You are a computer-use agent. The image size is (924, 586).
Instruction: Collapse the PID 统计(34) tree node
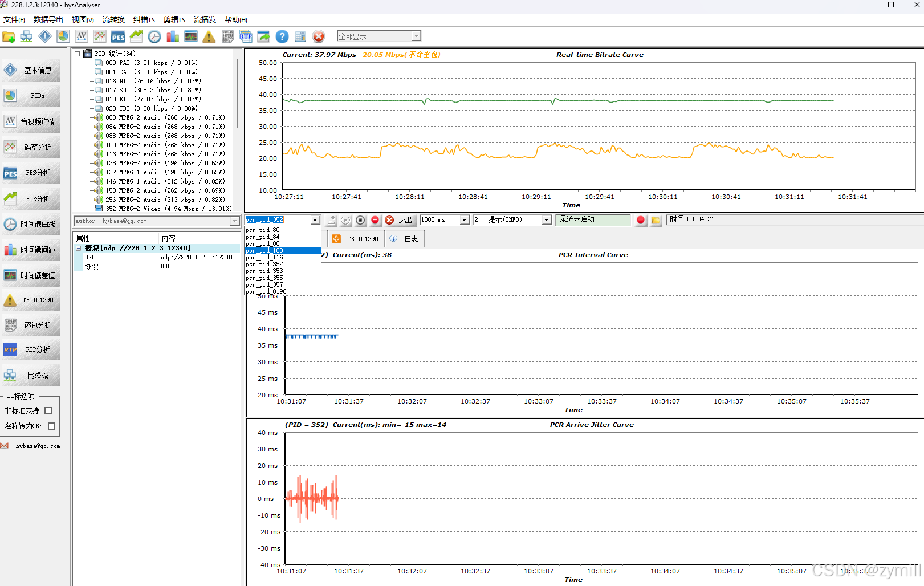pyautogui.click(x=78, y=54)
